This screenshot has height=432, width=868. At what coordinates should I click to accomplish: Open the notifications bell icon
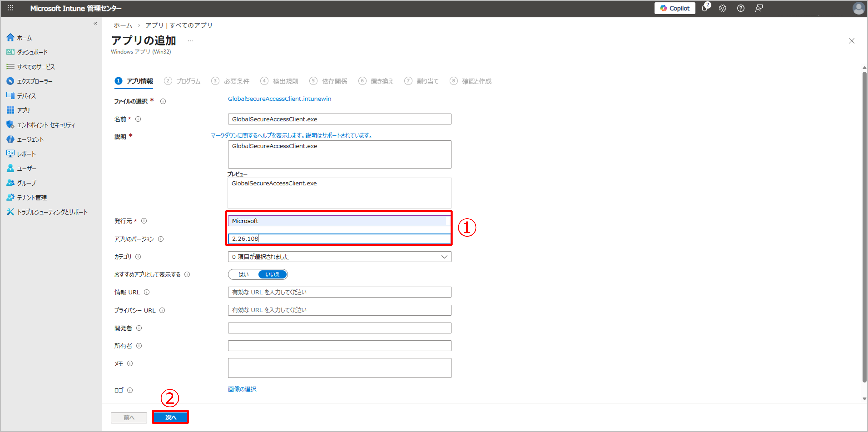pyautogui.click(x=704, y=8)
